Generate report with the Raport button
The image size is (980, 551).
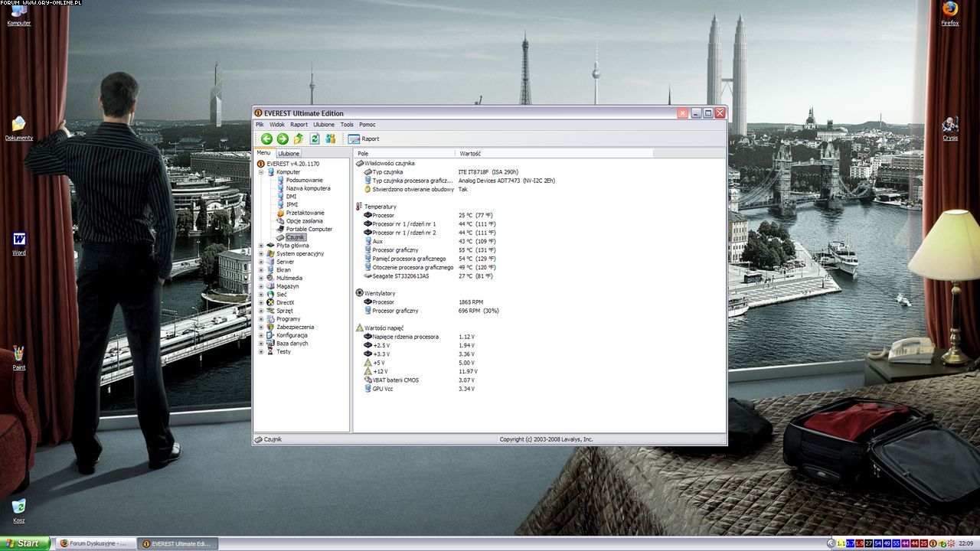[364, 139]
